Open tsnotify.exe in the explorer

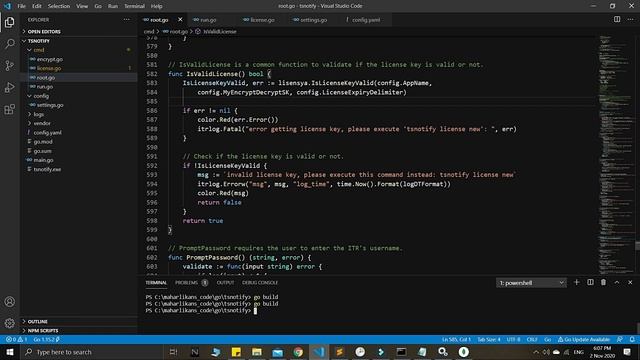[x=47, y=169]
